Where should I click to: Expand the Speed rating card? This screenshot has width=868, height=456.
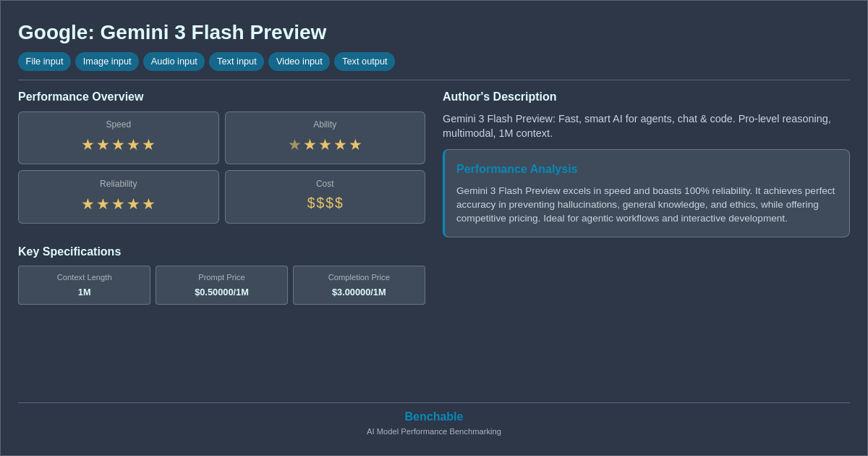(118, 138)
